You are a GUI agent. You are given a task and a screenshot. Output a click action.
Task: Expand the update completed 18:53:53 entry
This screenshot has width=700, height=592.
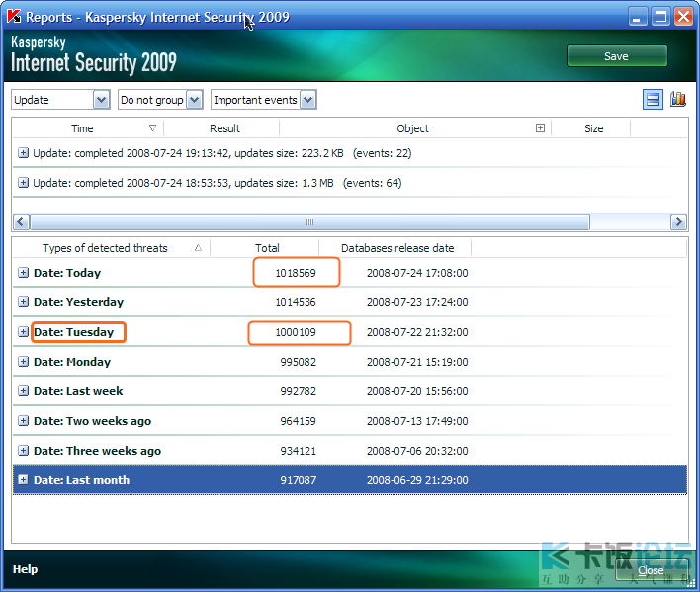(23, 183)
